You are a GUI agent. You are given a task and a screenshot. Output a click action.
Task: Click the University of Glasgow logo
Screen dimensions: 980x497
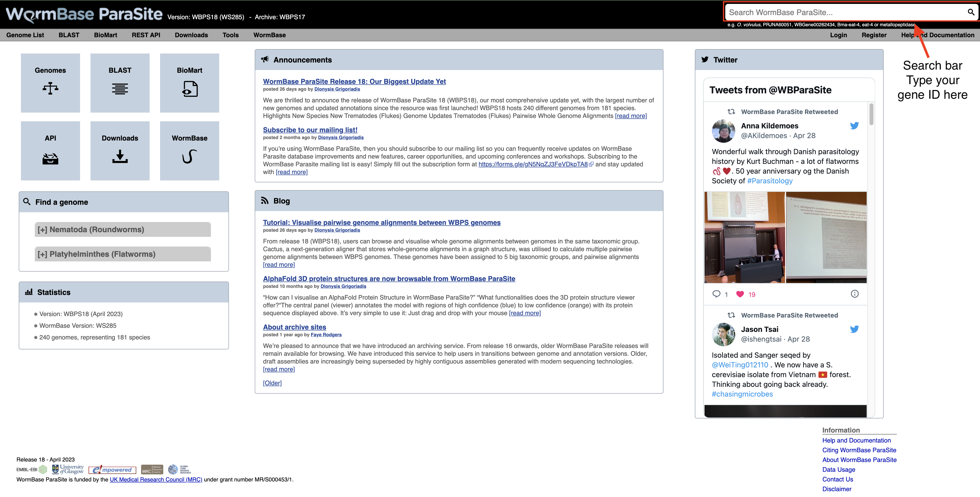pyautogui.click(x=68, y=469)
